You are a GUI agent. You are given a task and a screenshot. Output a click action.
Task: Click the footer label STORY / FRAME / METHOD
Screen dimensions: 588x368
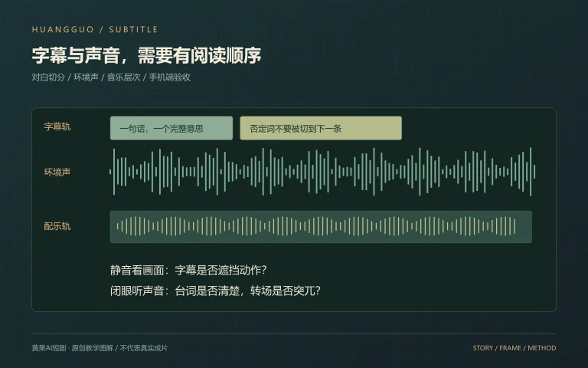coord(514,348)
